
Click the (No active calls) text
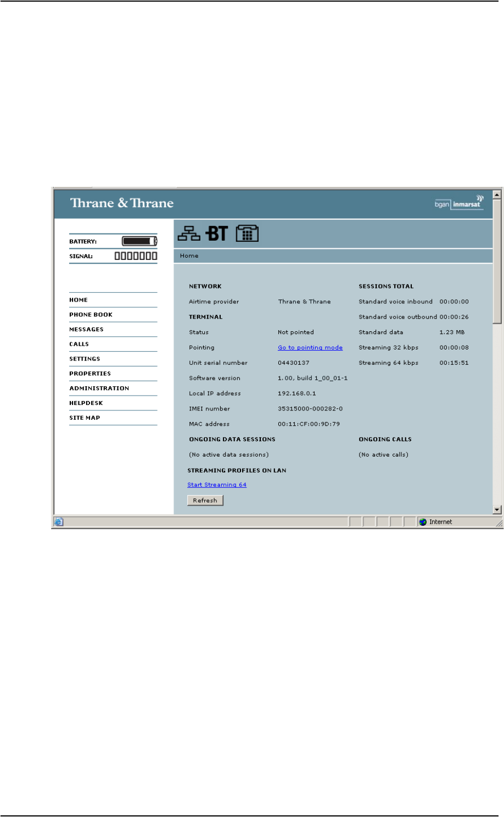click(x=384, y=455)
